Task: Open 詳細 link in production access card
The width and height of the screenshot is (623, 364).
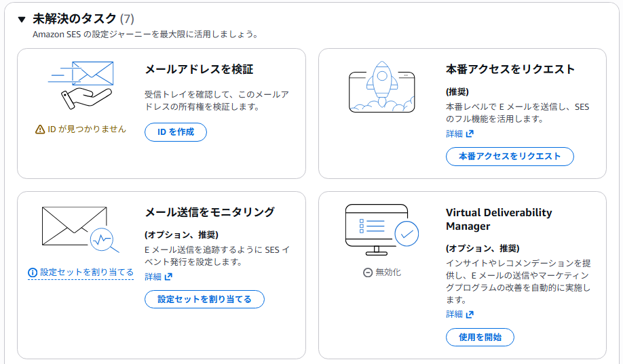Action: [x=454, y=134]
